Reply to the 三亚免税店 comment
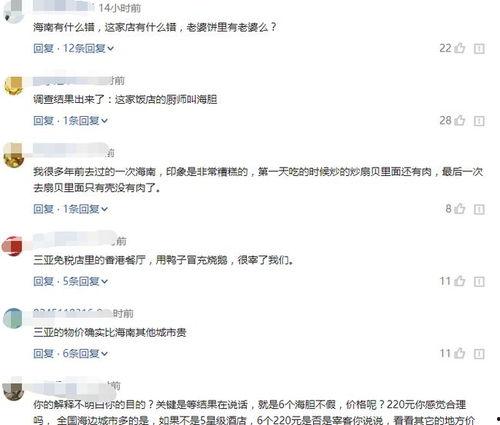The width and height of the screenshot is (500, 425). click(44, 281)
